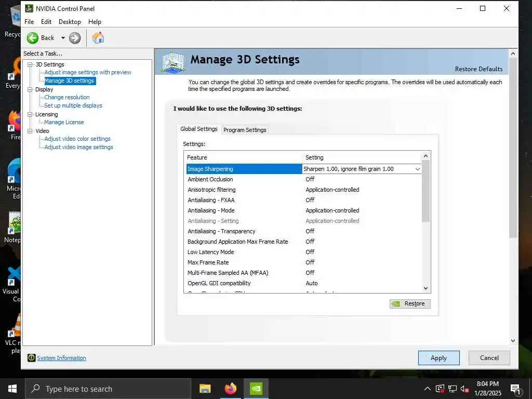
Task: Collapse the Video tree node
Action: click(x=30, y=131)
